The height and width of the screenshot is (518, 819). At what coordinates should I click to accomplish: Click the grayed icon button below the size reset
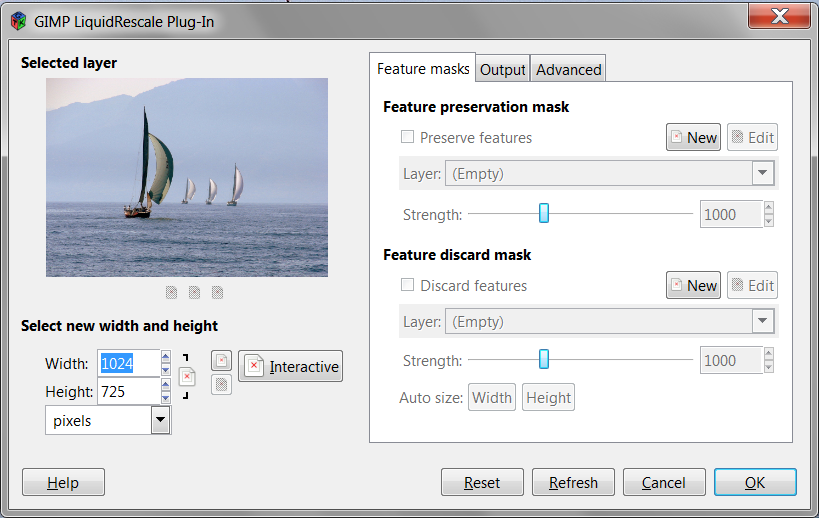[221, 384]
